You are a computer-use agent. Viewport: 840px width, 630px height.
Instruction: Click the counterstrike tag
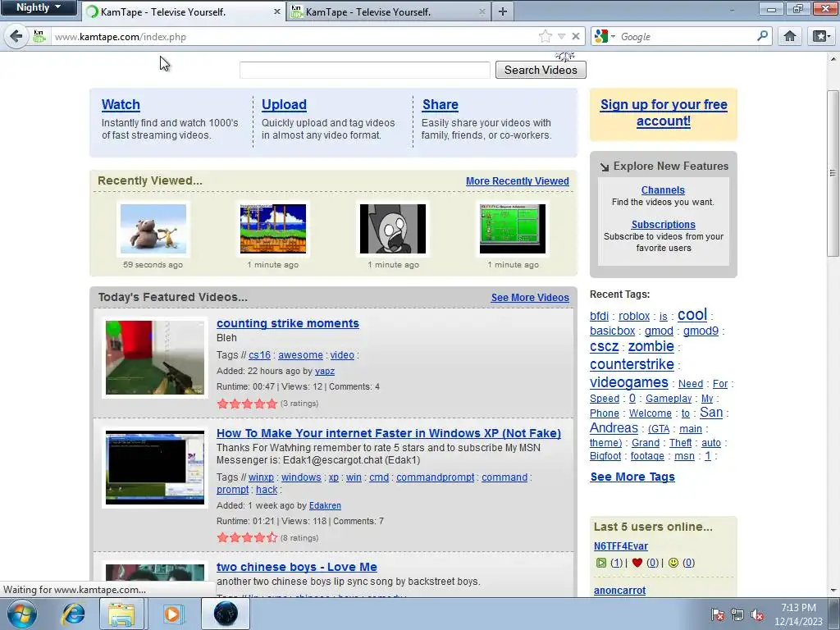point(632,364)
